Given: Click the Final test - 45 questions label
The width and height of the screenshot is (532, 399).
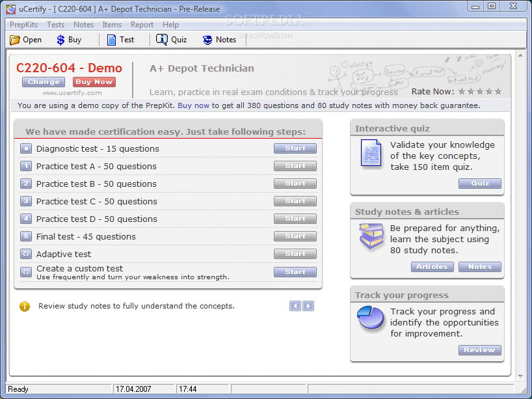Looking at the screenshot, I should [x=86, y=237].
